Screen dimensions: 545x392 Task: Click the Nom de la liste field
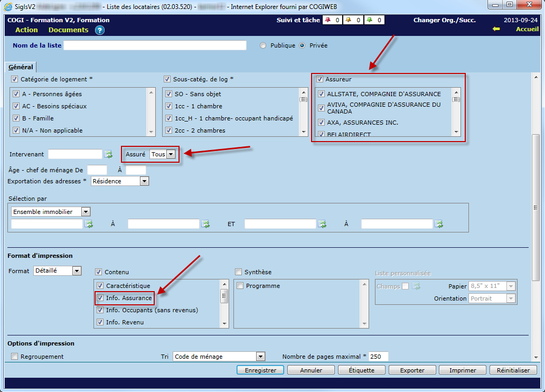point(155,45)
